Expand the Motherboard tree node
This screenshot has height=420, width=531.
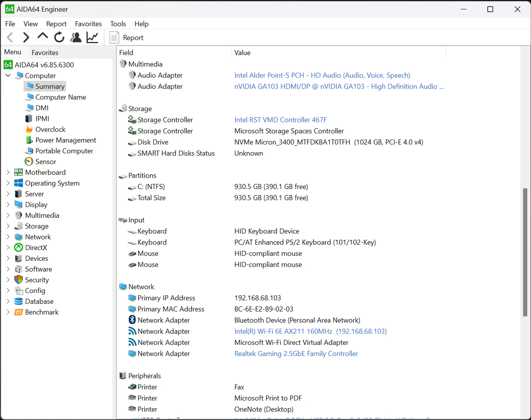coord(8,172)
